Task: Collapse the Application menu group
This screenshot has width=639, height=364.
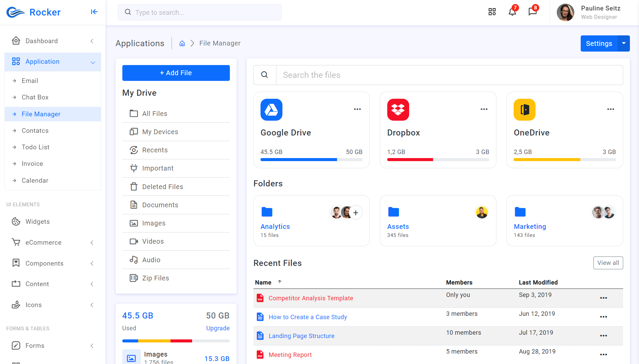Action: coord(93,62)
